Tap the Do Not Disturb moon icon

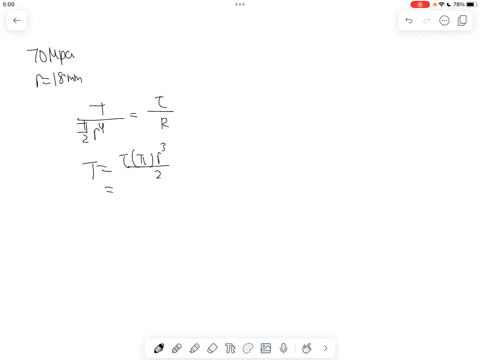click(449, 4)
